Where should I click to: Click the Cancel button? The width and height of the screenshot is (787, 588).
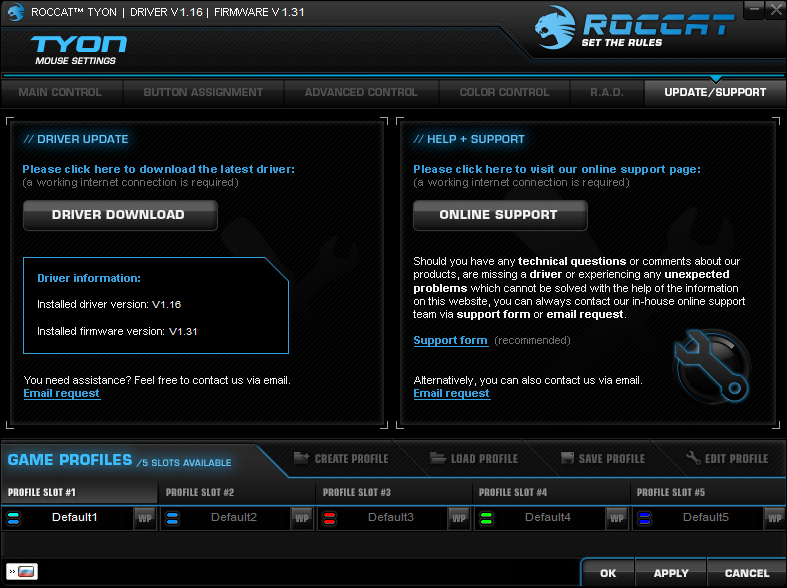[x=747, y=573]
